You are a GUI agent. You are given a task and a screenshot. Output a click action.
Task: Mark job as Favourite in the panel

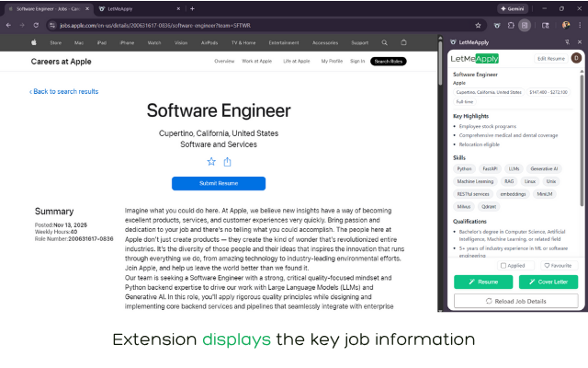(x=558, y=266)
